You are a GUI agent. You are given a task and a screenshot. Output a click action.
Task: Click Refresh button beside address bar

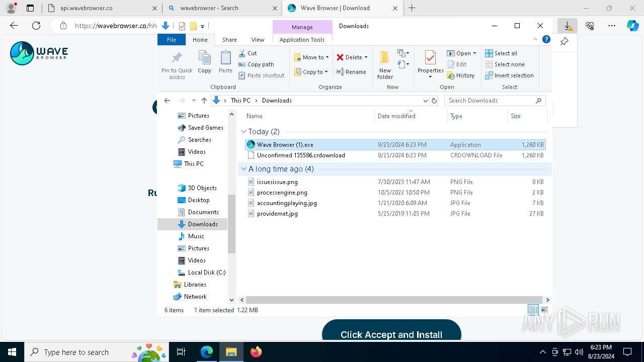point(435,101)
